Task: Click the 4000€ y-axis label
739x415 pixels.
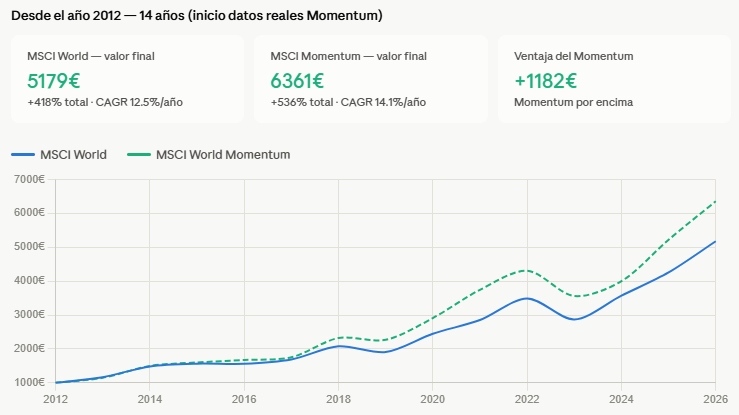Action: coord(29,280)
